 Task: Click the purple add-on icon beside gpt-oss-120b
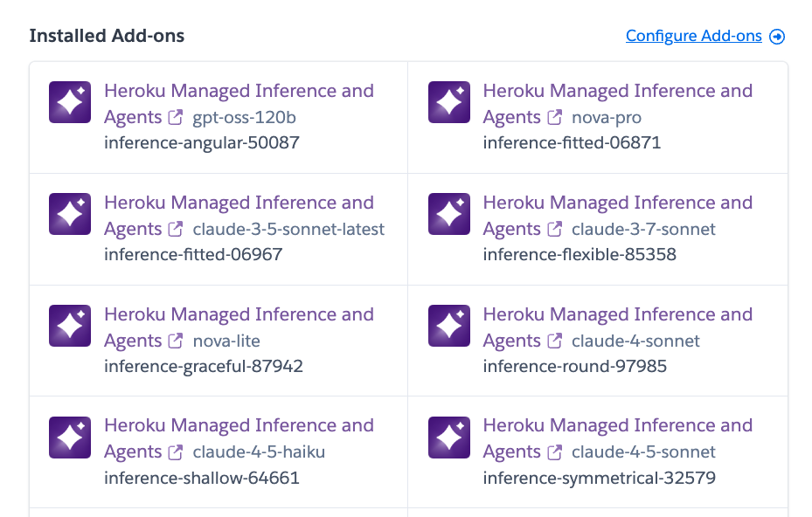tap(69, 102)
